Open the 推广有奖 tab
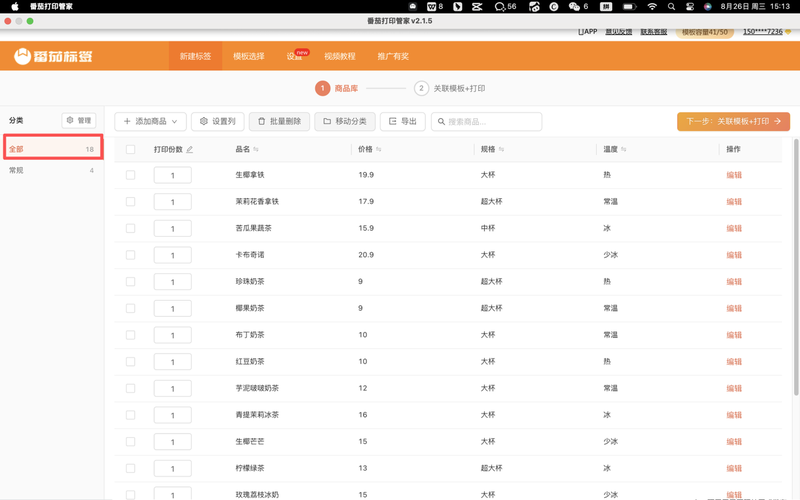 click(393, 56)
